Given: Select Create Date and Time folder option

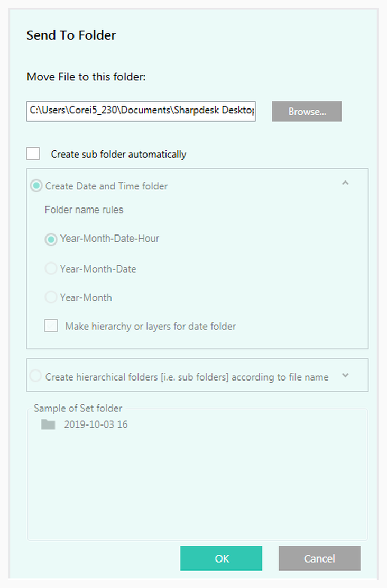Looking at the screenshot, I should [x=36, y=186].
